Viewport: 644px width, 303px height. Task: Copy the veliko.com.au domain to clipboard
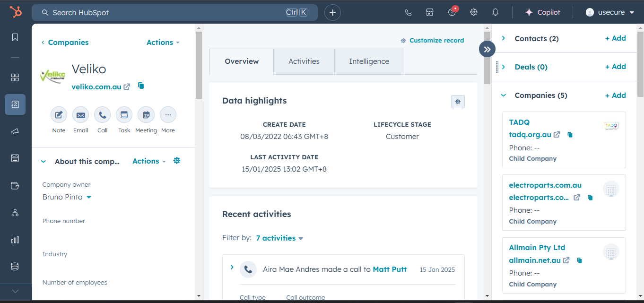coord(141,86)
